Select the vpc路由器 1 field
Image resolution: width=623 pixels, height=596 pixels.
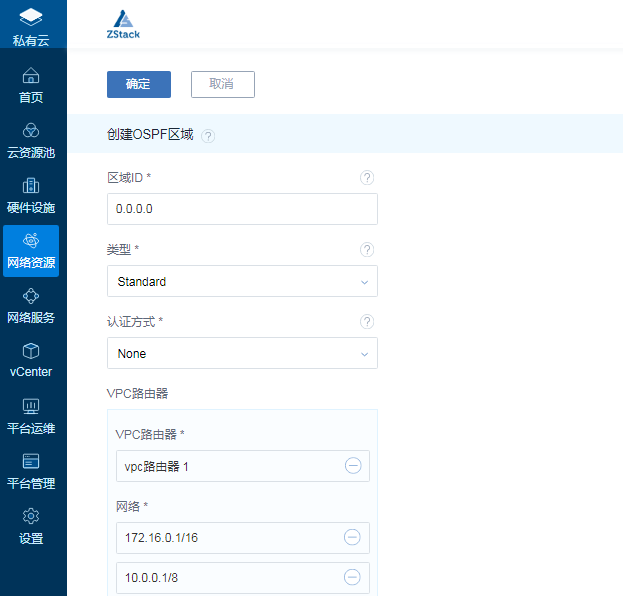click(243, 466)
